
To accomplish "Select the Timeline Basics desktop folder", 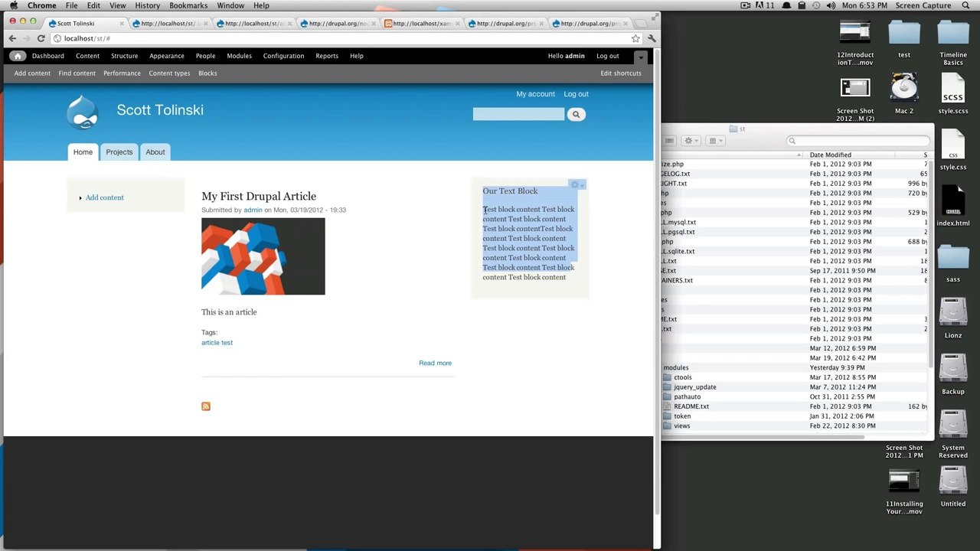I will pyautogui.click(x=953, y=44).
